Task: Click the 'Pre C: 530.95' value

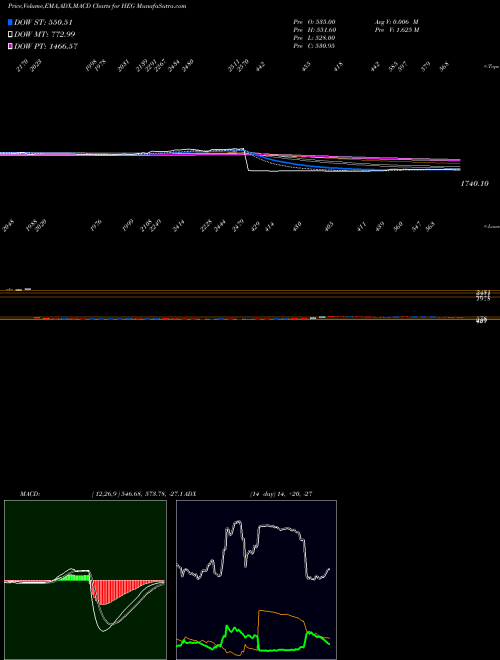Action: (x=314, y=46)
